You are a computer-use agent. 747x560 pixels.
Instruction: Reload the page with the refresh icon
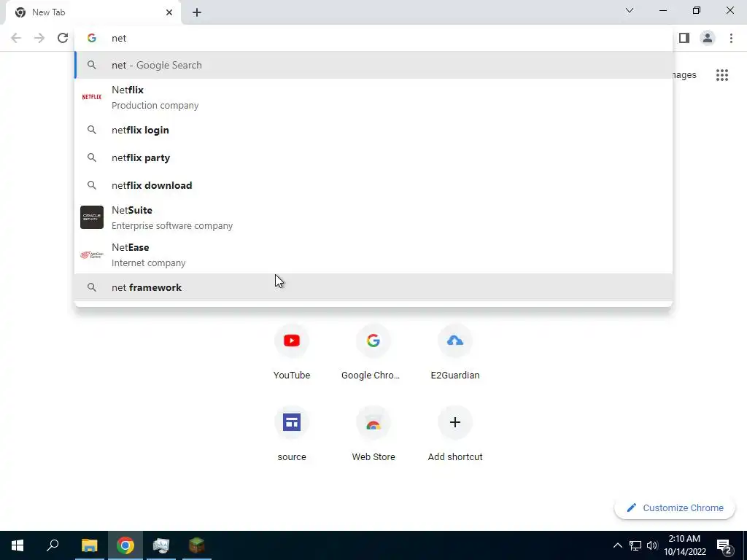coord(63,38)
